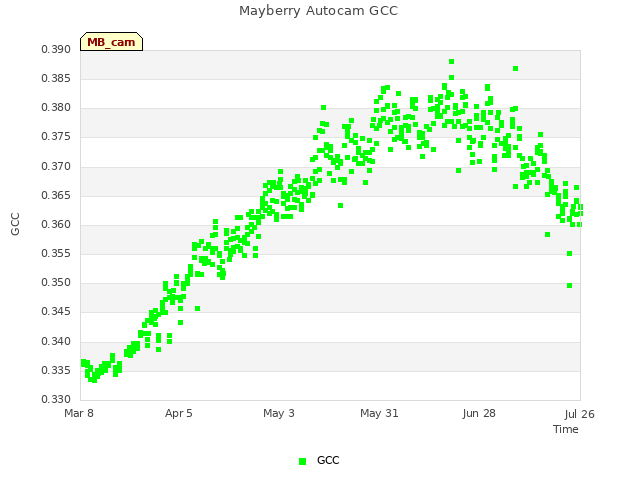Viewport: 640px width, 480px height.
Task: Click the 0.355 y-axis value
Action: click(56, 253)
